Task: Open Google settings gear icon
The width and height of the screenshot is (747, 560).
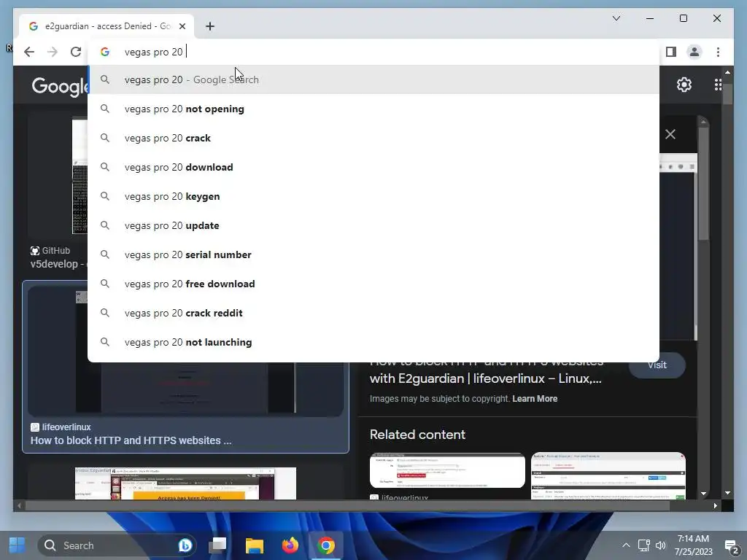Action: click(x=684, y=85)
